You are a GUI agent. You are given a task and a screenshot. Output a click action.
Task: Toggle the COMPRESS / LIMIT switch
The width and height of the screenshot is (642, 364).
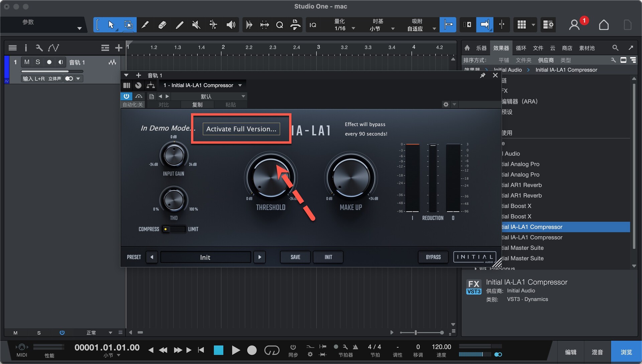(x=174, y=229)
